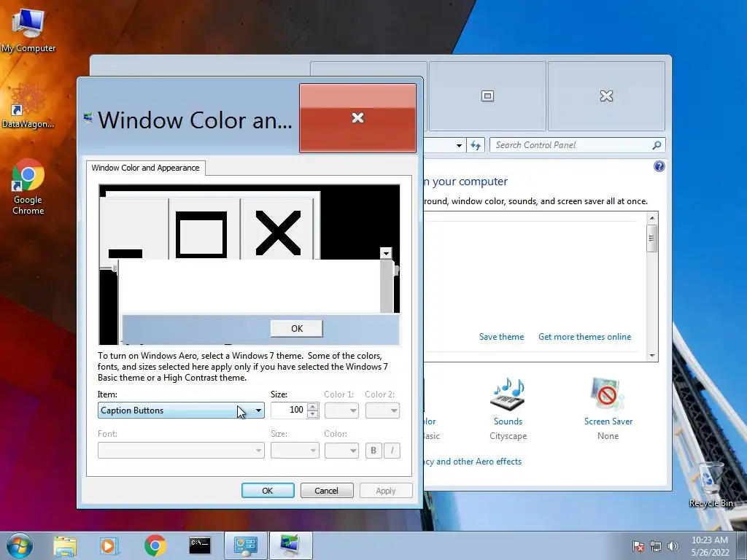Click search magnifier in Control Panel
The image size is (747, 560).
click(657, 145)
